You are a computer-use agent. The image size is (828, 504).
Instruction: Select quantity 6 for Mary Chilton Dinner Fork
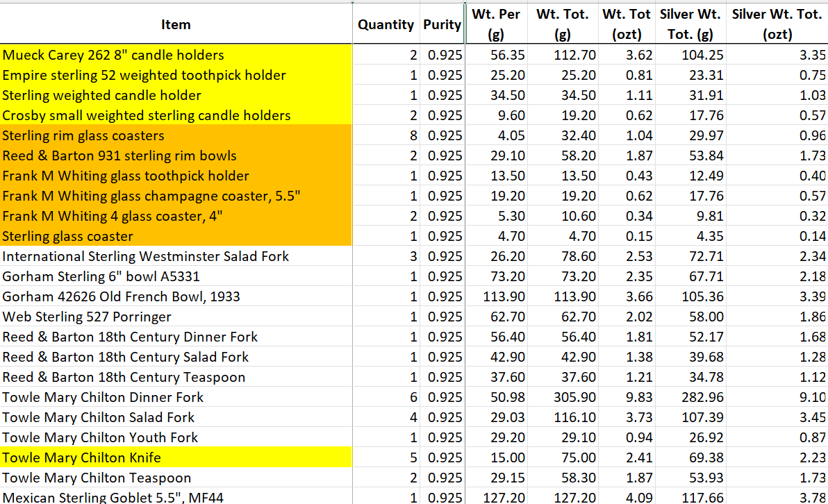coord(386,397)
